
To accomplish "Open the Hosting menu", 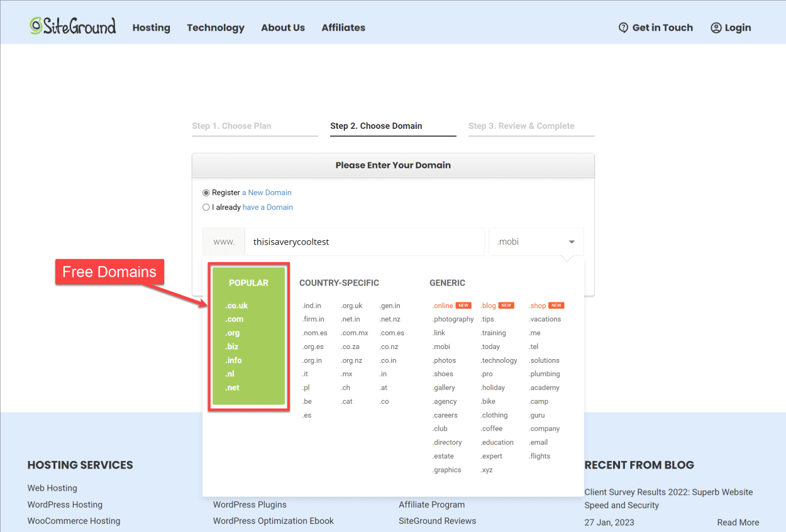I will pos(152,28).
